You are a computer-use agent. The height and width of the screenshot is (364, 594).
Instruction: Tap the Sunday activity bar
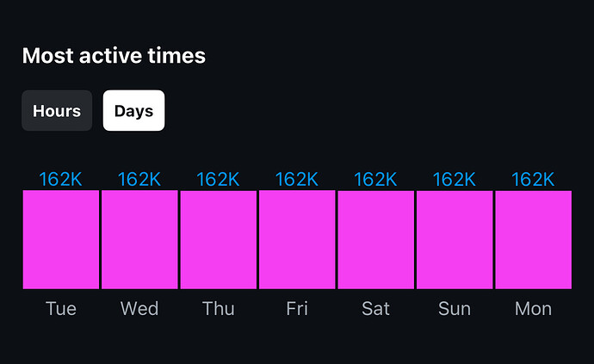455,240
